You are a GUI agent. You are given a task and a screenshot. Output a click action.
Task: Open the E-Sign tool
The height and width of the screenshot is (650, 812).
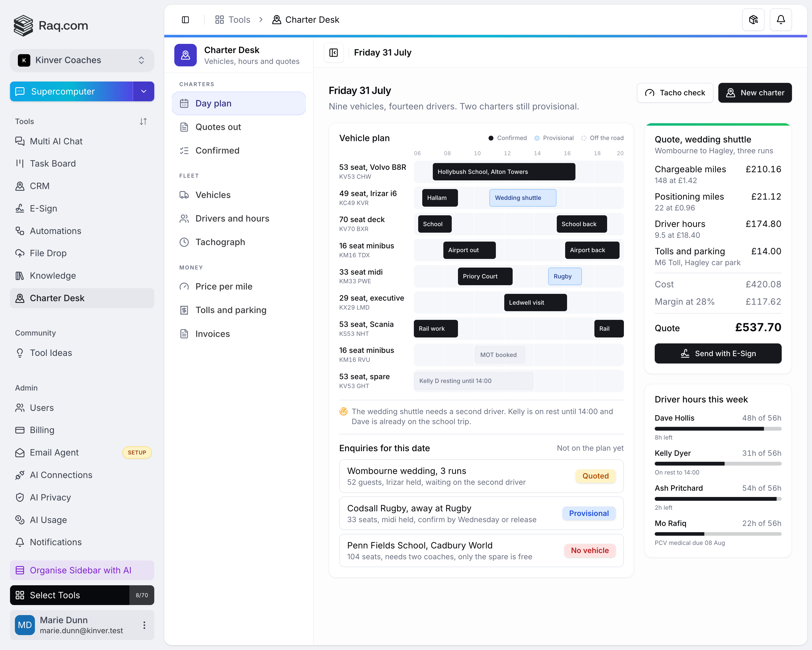pyautogui.click(x=82, y=208)
